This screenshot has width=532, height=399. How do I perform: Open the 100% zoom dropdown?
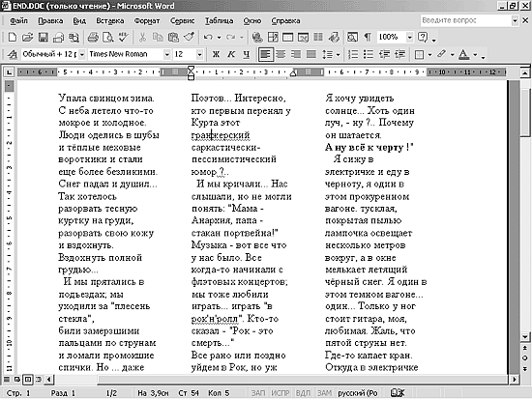click(x=409, y=37)
